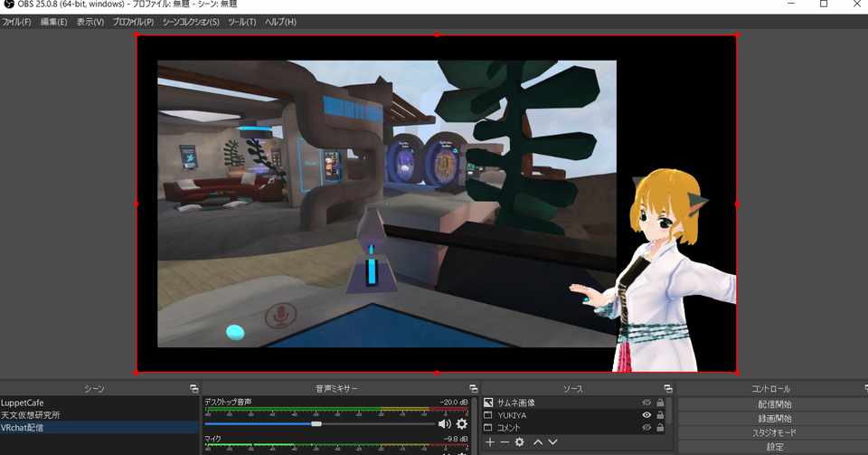Open the シーンコレクション(S) menu

click(191, 22)
